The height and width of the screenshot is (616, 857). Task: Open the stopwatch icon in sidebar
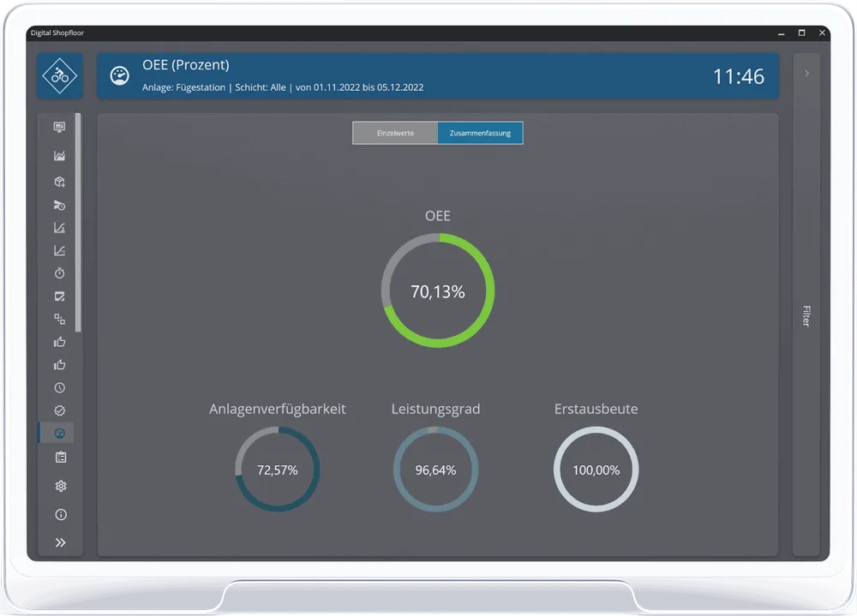click(x=60, y=272)
